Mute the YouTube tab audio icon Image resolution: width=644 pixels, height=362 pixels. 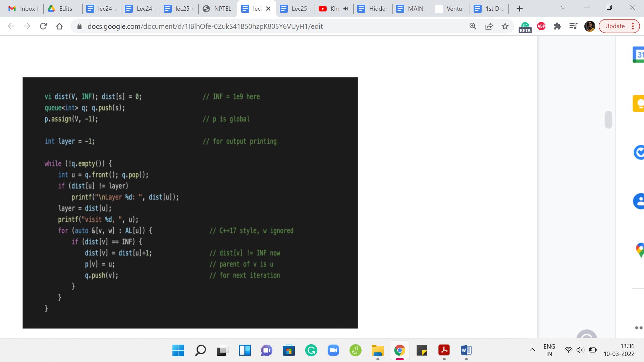pos(346,9)
